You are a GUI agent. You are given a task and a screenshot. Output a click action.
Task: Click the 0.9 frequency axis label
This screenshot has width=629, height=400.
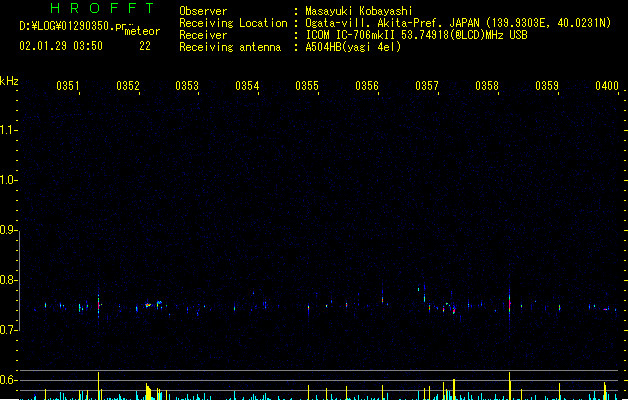point(8,230)
